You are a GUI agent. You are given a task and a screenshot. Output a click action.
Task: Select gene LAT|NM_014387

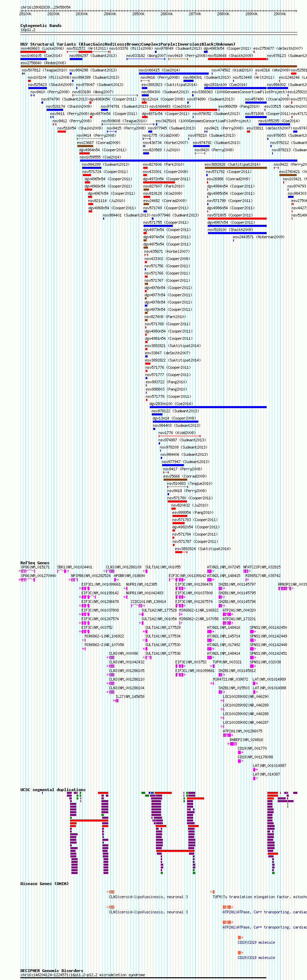[266, 774]
